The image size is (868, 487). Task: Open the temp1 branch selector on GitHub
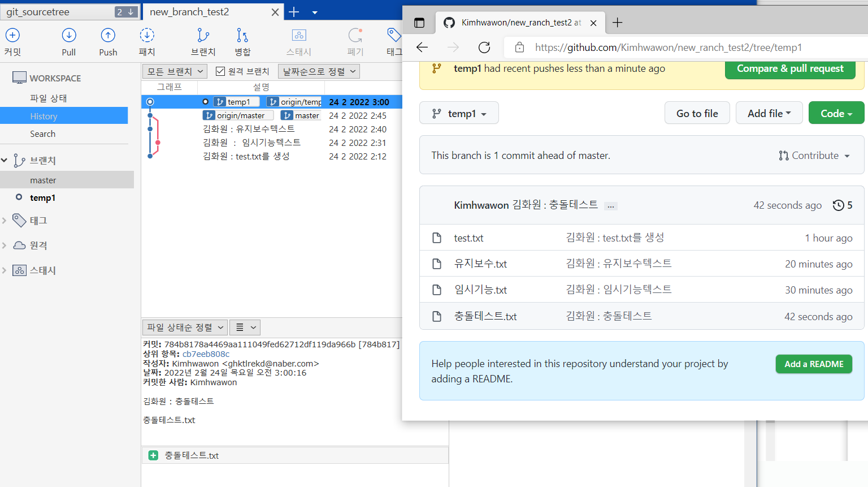tap(459, 114)
